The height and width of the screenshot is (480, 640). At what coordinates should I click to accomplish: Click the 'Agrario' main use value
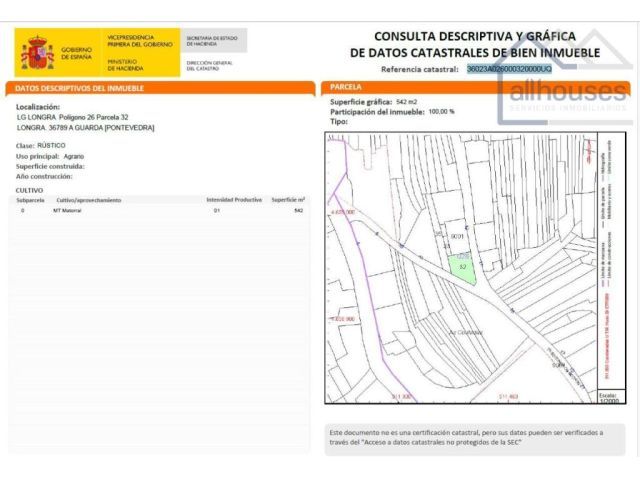coord(74,156)
